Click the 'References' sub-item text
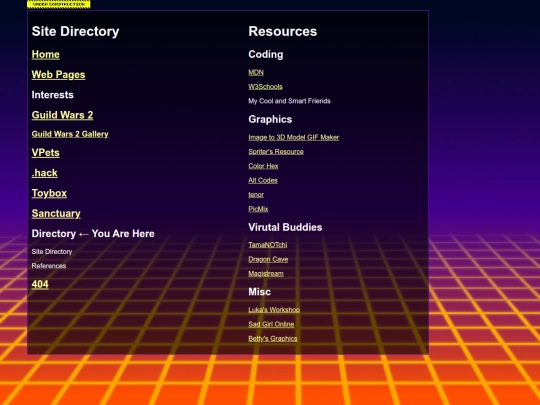540x405 pixels. pos(49,266)
